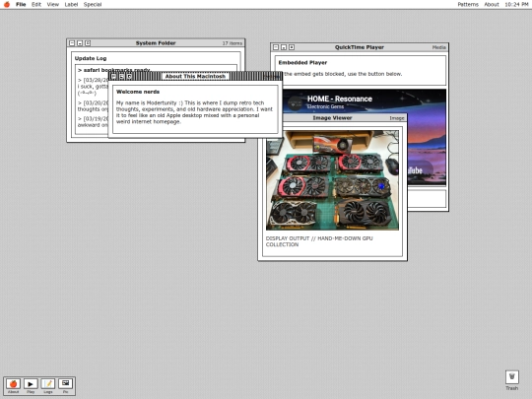Viewport: 532px width, 399px height.
Task: Click the dash button in QuickTime Player
Action: 276,47
